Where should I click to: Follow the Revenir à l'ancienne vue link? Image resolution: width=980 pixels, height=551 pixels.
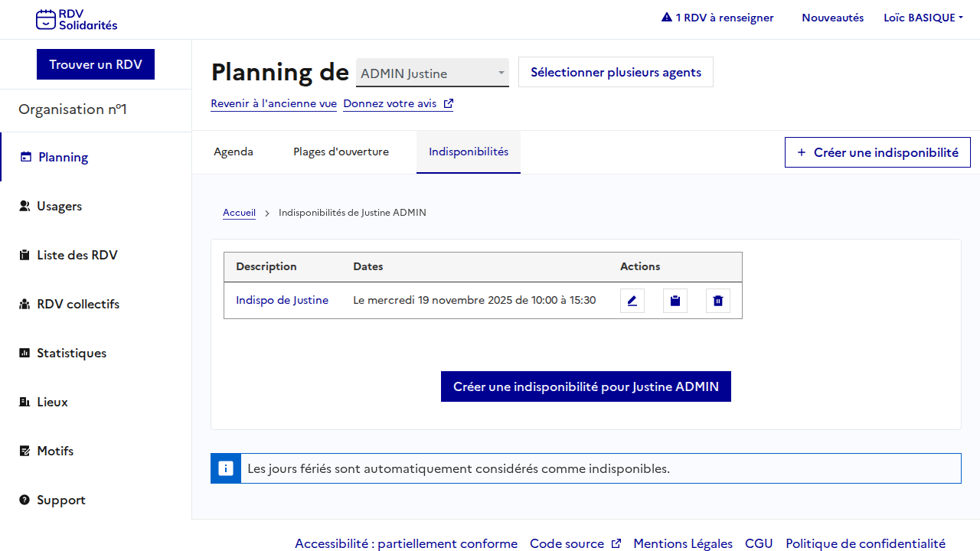[x=273, y=103]
